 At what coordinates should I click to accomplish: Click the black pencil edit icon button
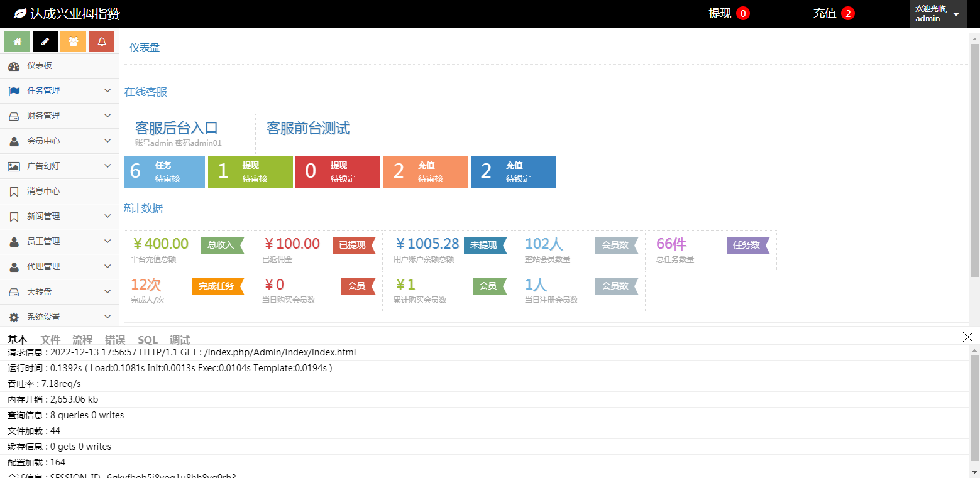(45, 41)
